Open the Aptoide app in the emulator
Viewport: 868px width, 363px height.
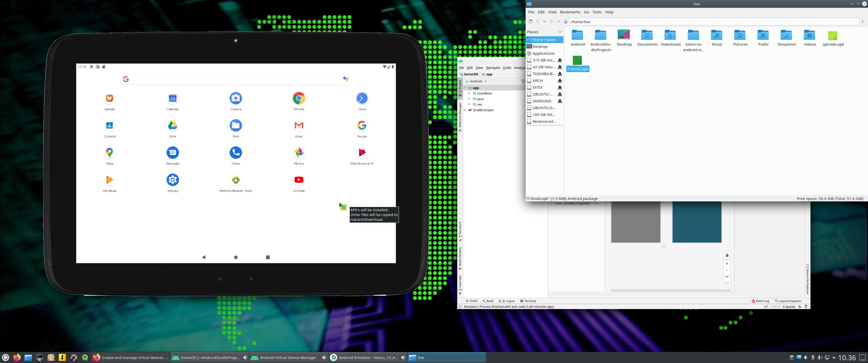click(110, 98)
